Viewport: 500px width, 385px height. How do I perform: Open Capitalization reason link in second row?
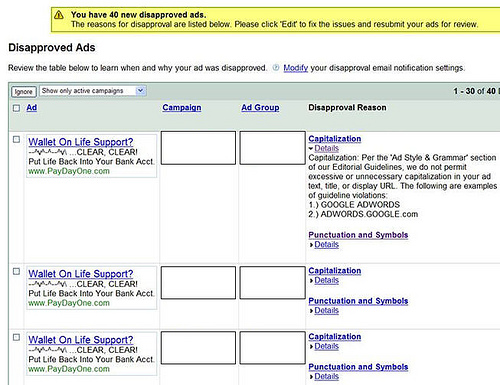pyautogui.click(x=335, y=271)
